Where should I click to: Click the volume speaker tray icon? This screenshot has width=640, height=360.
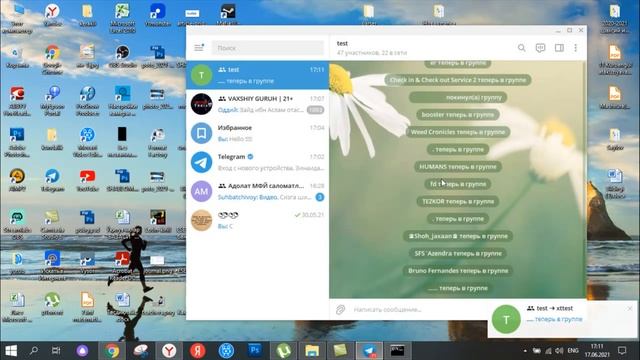(x=559, y=351)
